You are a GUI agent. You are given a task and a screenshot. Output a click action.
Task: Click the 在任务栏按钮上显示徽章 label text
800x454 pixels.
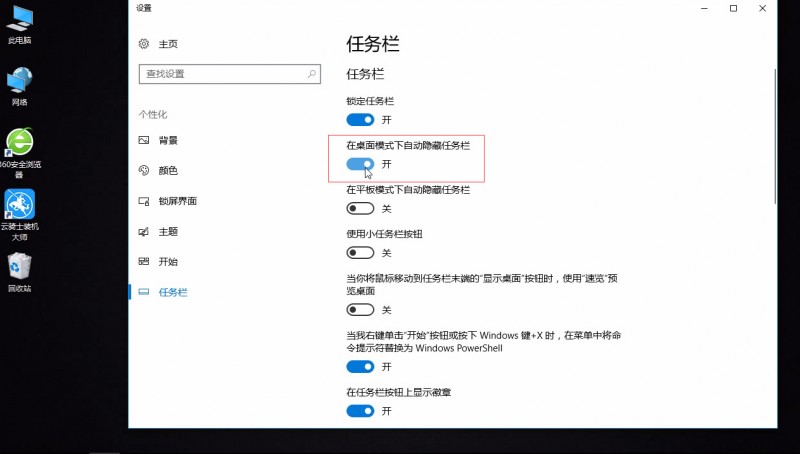399,392
